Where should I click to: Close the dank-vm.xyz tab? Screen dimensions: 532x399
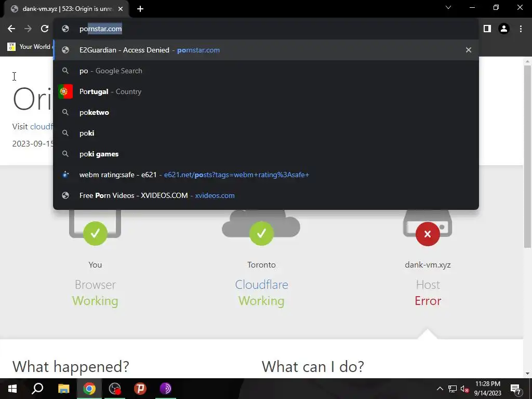(x=121, y=9)
